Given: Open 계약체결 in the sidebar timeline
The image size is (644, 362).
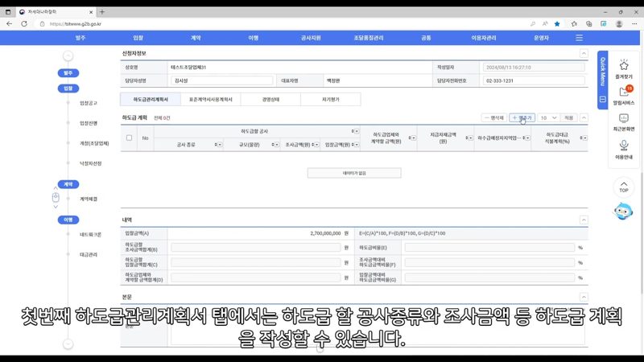Looking at the screenshot, I should (x=89, y=199).
